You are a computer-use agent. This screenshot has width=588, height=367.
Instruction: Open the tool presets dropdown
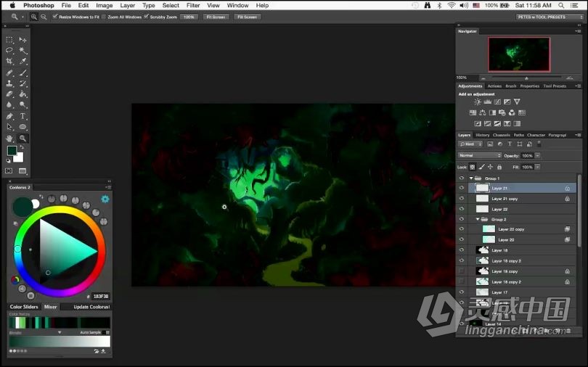coord(550,17)
